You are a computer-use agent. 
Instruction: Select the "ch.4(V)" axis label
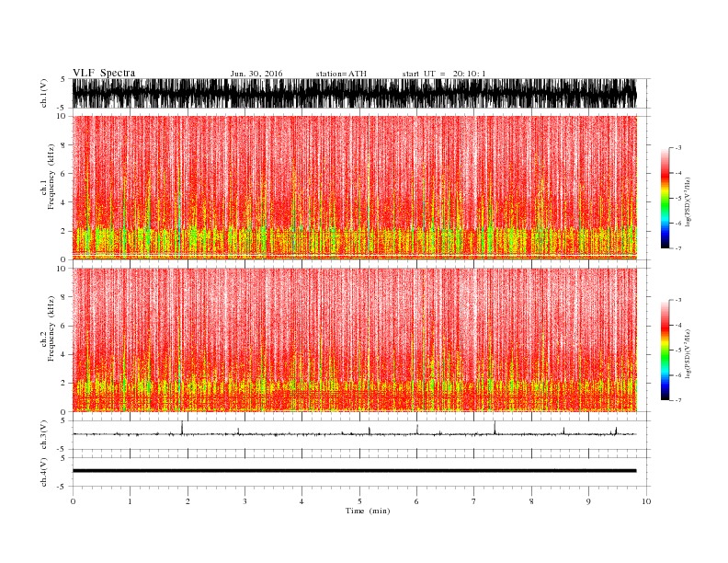(x=44, y=472)
